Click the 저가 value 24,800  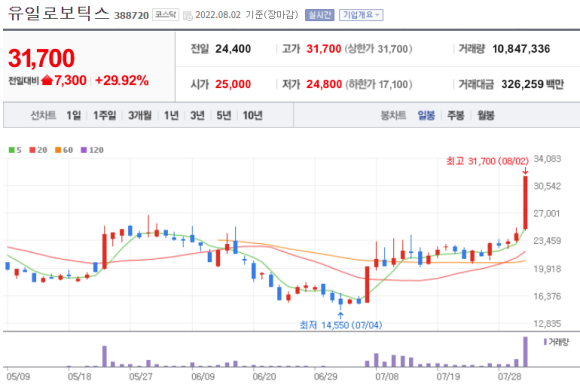pyautogui.click(x=324, y=84)
